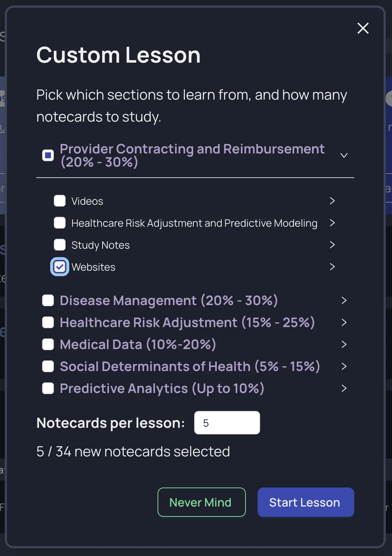Open the Websites subsection details
The width and height of the screenshot is (392, 556).
[x=332, y=267]
